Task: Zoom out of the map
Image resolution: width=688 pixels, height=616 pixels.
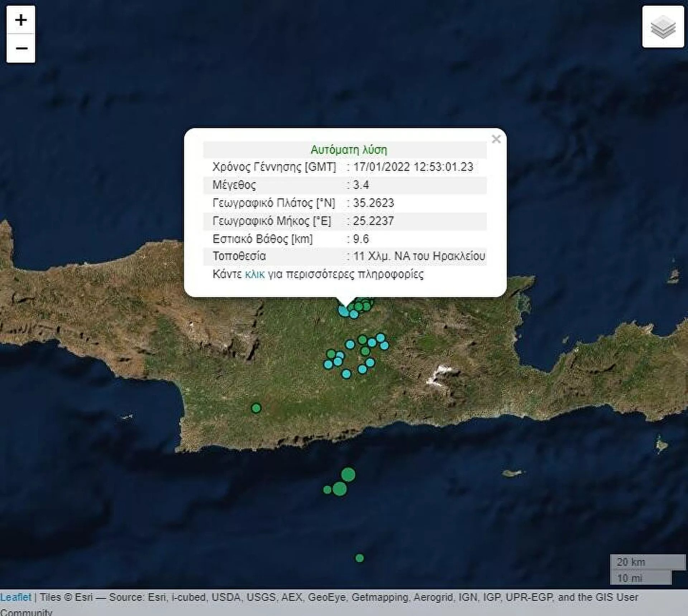Action: pyautogui.click(x=21, y=48)
